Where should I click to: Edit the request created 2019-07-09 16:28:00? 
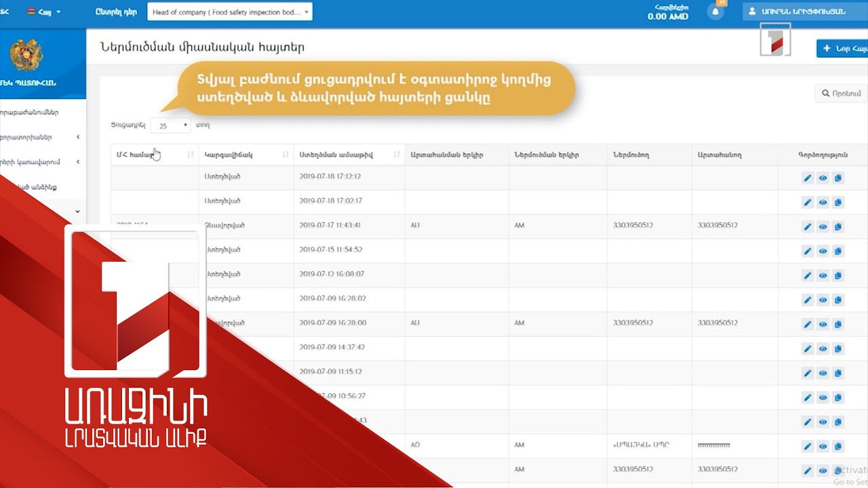[x=807, y=325]
